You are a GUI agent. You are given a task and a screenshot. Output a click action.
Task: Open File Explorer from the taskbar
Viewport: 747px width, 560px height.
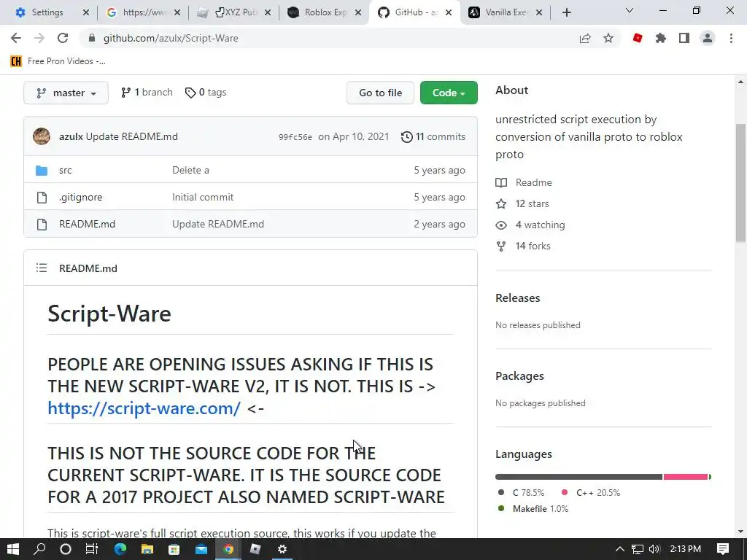(147, 549)
